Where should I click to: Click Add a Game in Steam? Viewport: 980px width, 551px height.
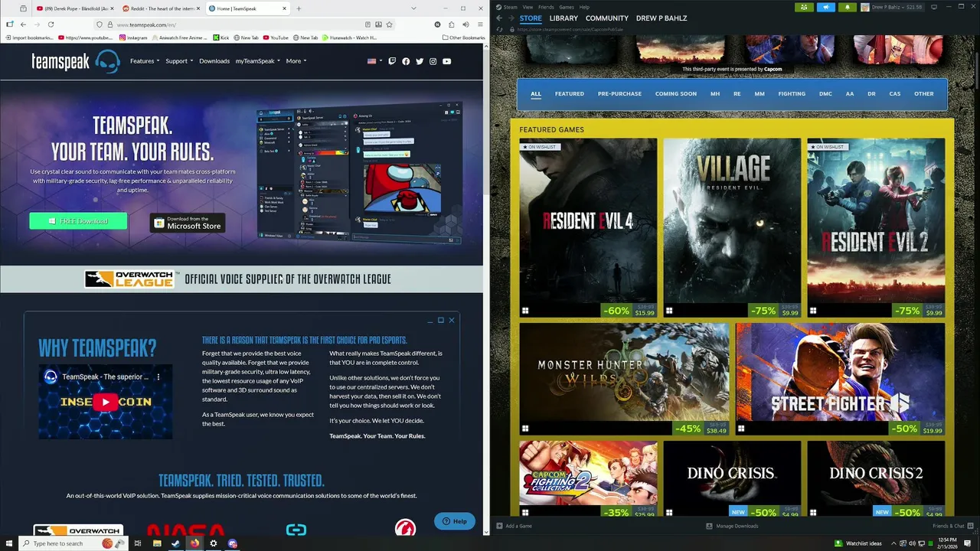tap(514, 526)
